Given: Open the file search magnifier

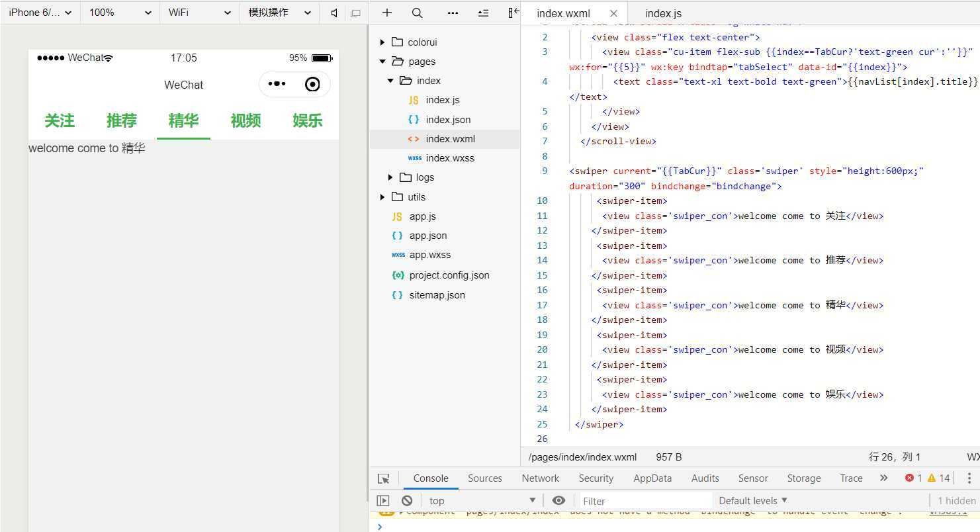Looking at the screenshot, I should click(x=417, y=13).
